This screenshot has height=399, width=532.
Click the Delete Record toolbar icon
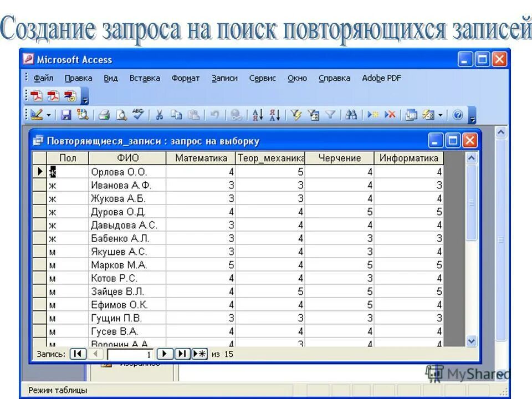point(390,115)
